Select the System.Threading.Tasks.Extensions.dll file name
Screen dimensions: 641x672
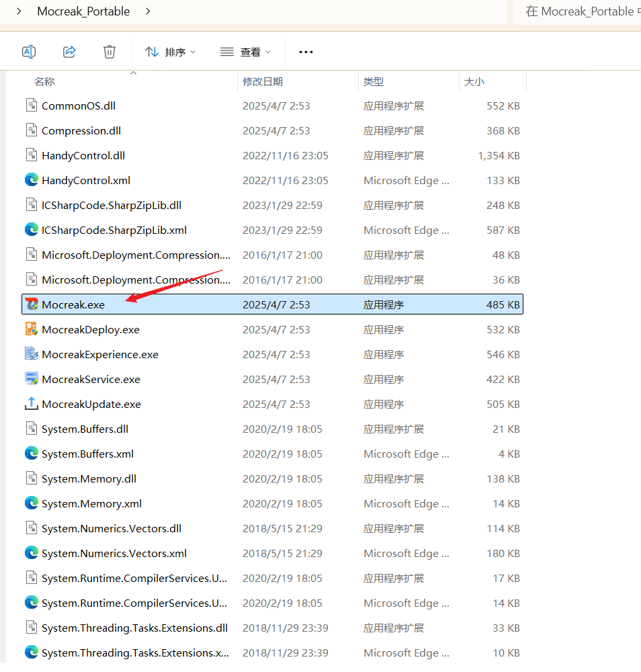click(x=134, y=628)
